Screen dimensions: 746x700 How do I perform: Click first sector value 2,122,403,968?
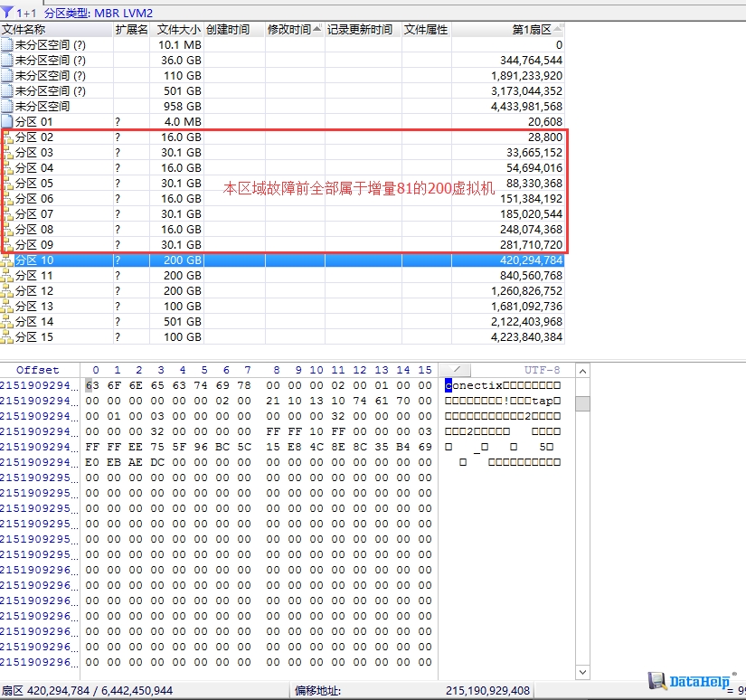click(x=526, y=322)
